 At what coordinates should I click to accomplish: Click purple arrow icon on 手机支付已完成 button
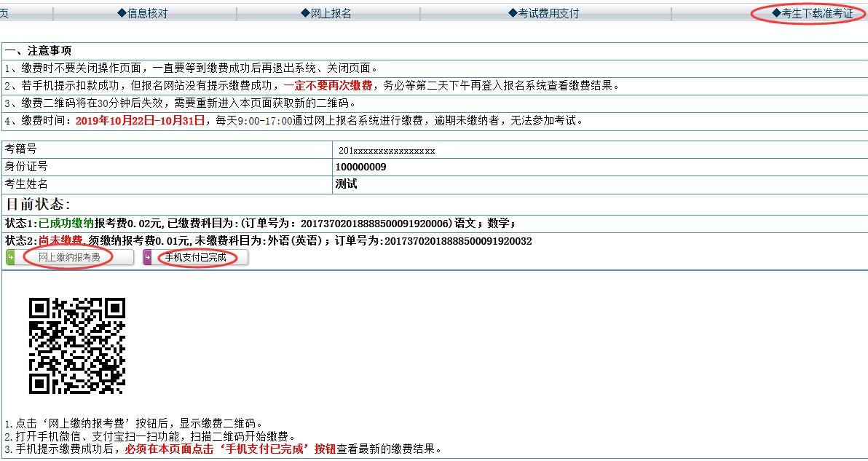click(x=148, y=257)
